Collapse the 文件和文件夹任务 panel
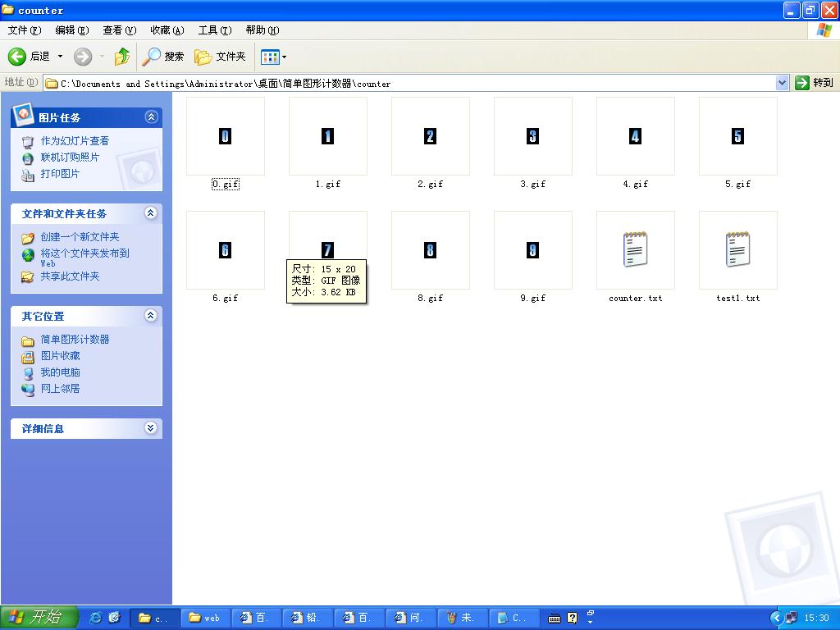 (x=151, y=213)
